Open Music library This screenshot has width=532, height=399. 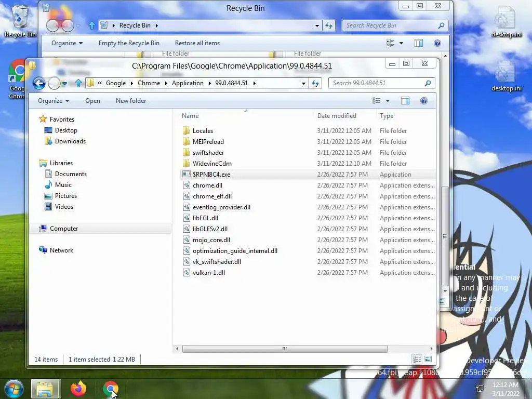point(63,185)
